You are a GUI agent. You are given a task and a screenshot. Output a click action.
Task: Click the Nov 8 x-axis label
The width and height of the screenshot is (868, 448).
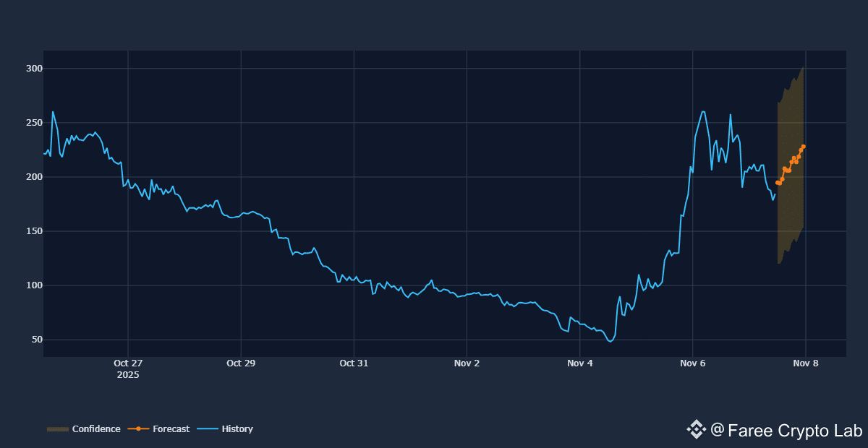[x=806, y=363]
